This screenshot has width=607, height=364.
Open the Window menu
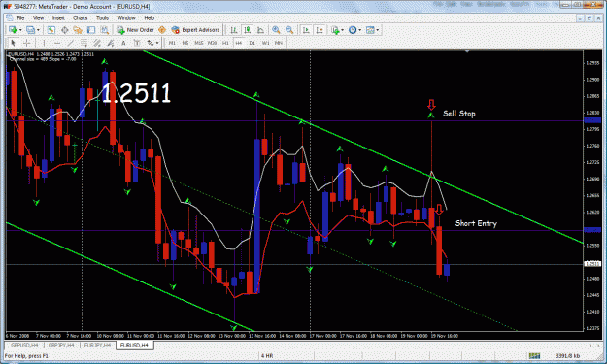click(126, 17)
